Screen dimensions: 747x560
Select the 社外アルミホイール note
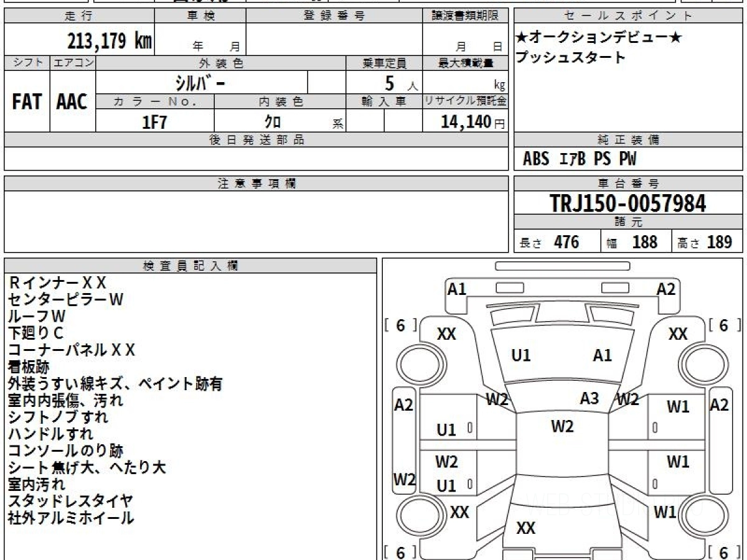tap(71, 518)
